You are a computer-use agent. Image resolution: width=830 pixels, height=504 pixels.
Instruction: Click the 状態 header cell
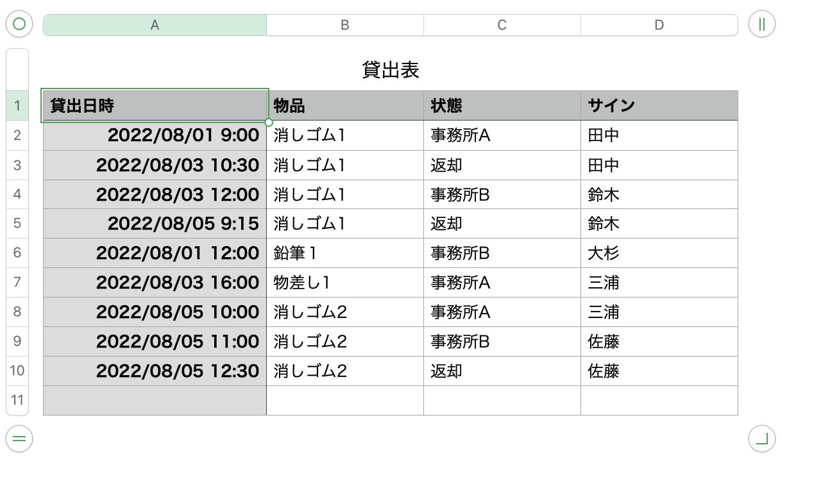pyautogui.click(x=502, y=106)
